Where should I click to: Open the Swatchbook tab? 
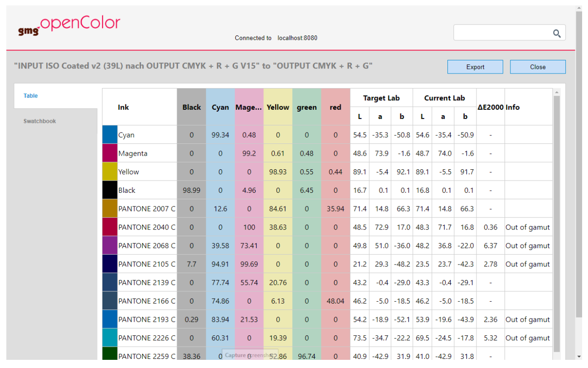pos(55,121)
